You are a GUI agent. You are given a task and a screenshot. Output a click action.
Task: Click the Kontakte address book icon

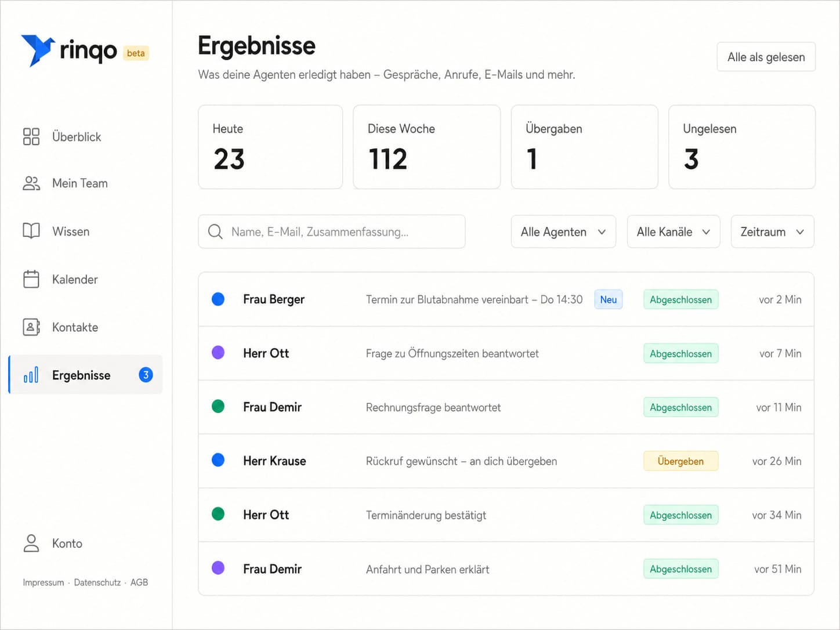(31, 327)
